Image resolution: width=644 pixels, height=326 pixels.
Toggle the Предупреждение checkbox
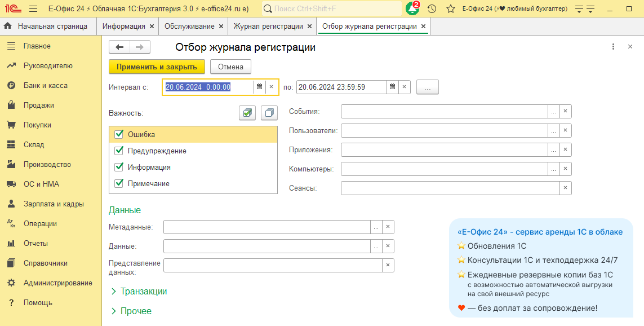click(x=119, y=151)
